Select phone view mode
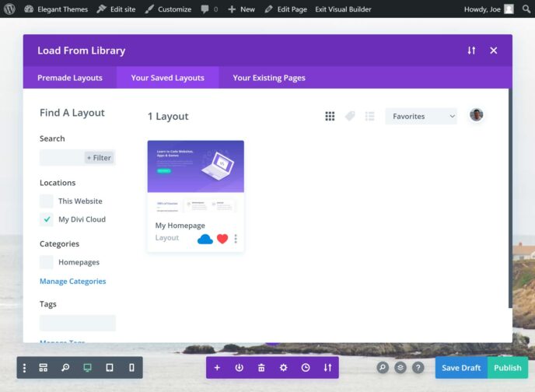This screenshot has width=535, height=392. (131, 368)
